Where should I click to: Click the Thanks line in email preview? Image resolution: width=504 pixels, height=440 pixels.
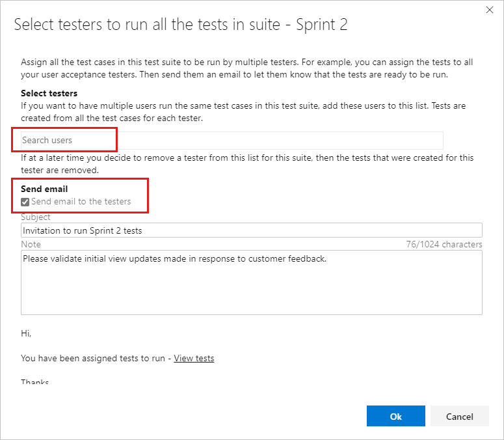pos(34,382)
